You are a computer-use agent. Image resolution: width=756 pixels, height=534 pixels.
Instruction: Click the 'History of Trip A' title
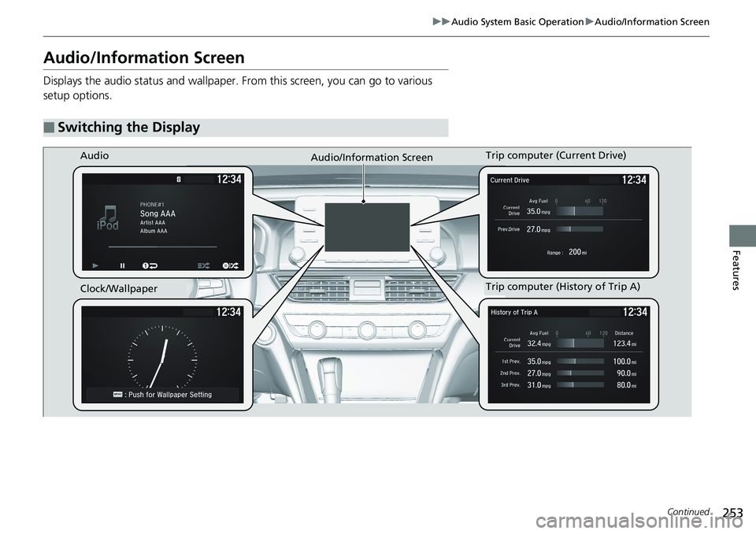coord(514,312)
